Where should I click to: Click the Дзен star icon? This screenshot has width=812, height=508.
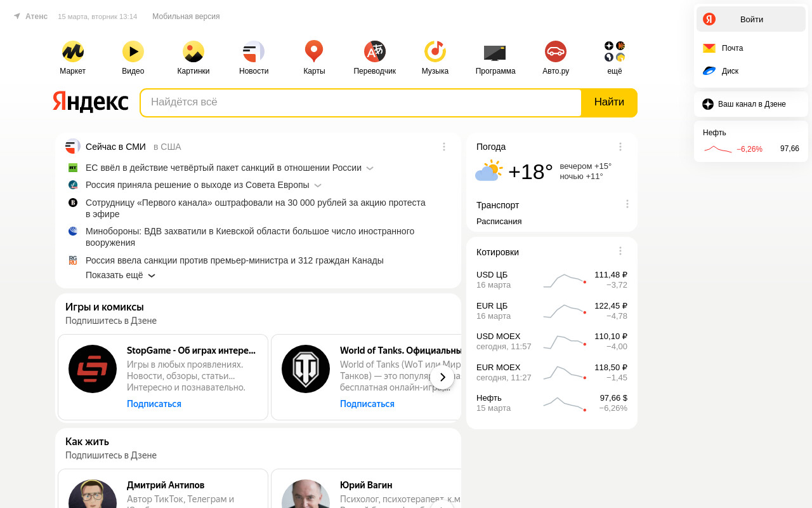coord(708,104)
